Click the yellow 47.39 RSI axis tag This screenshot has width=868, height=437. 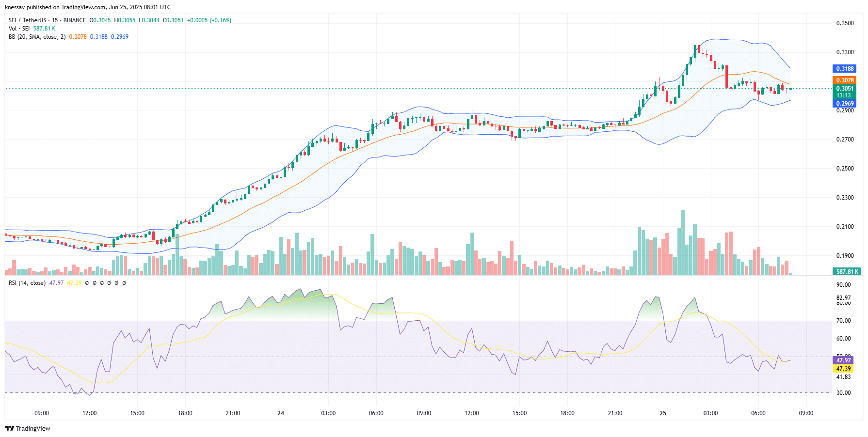843,369
